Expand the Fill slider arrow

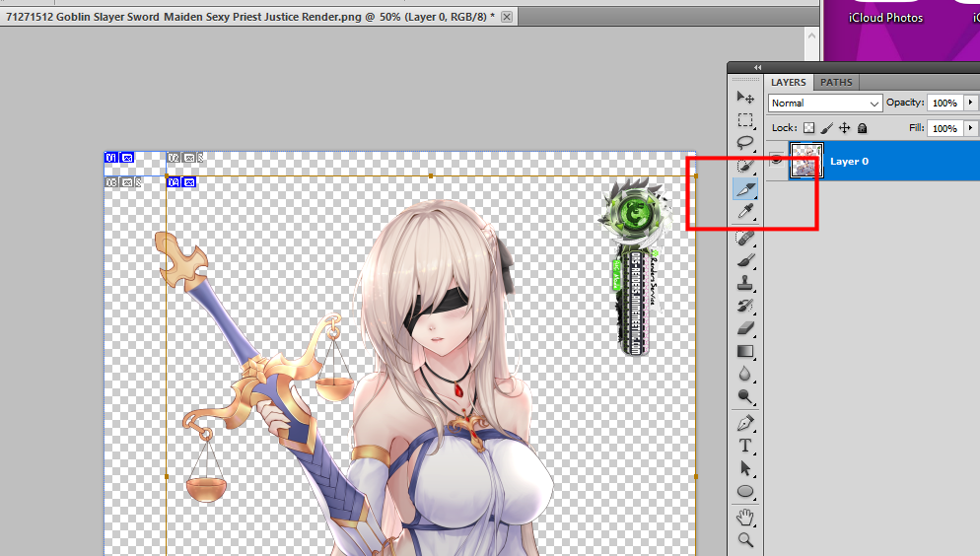[971, 128]
